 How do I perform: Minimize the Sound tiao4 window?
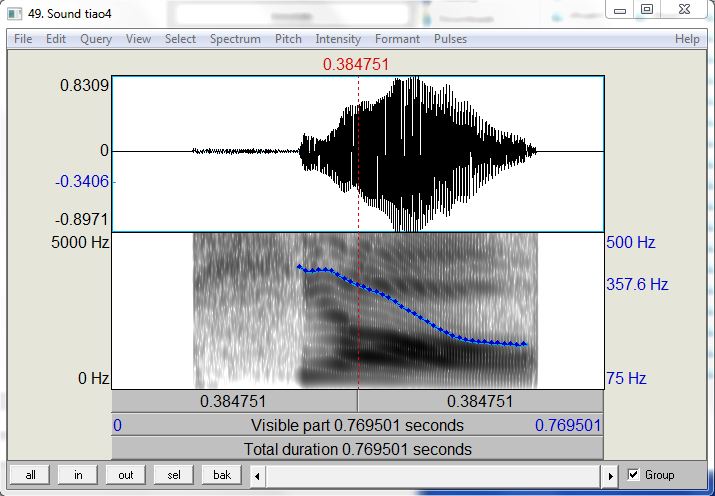click(620, 10)
